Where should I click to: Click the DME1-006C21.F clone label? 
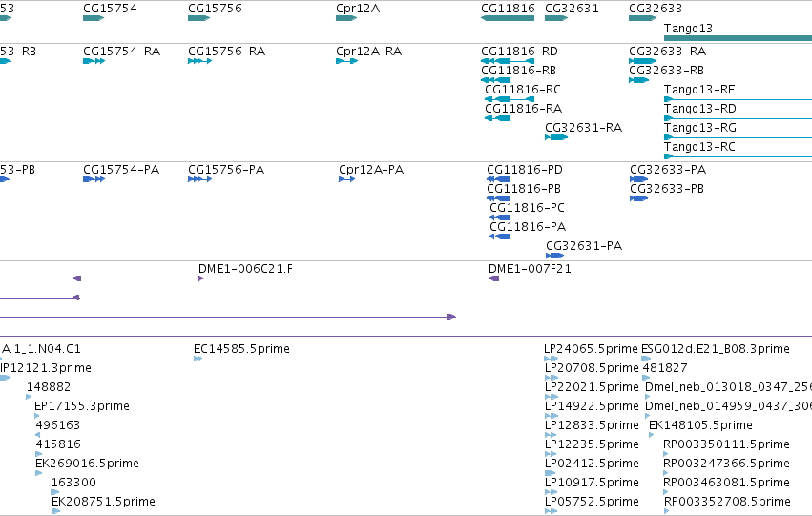(245, 269)
